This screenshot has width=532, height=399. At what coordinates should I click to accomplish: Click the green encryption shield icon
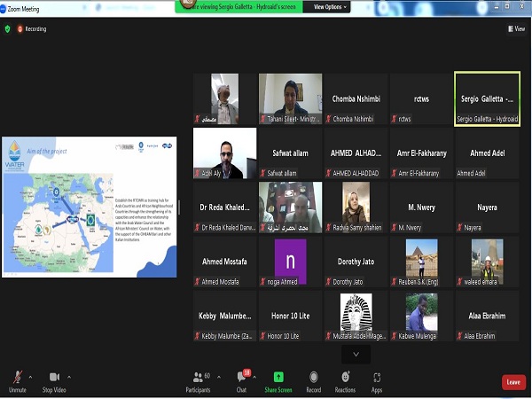point(8,28)
